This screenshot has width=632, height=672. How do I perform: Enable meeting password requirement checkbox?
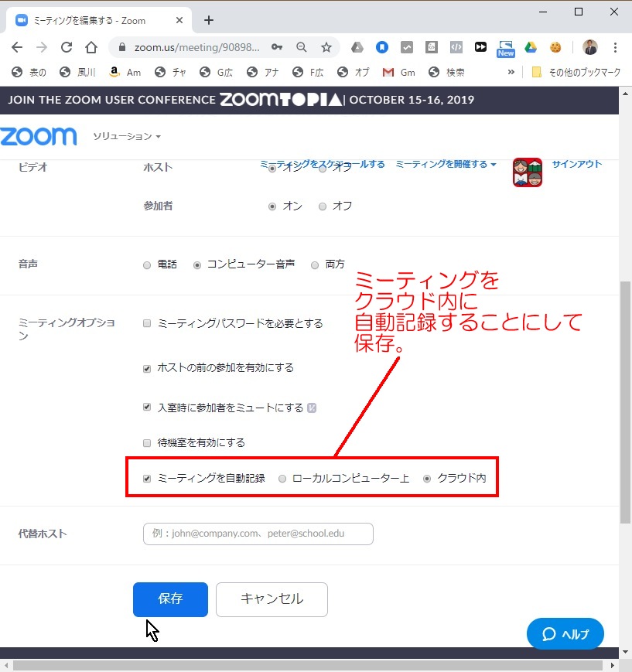pyautogui.click(x=147, y=323)
